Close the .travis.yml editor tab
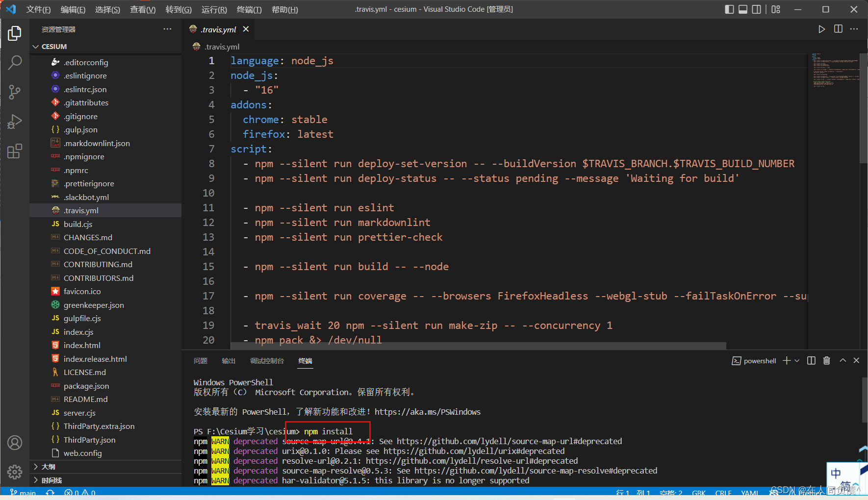The width and height of the screenshot is (868, 500). [246, 29]
